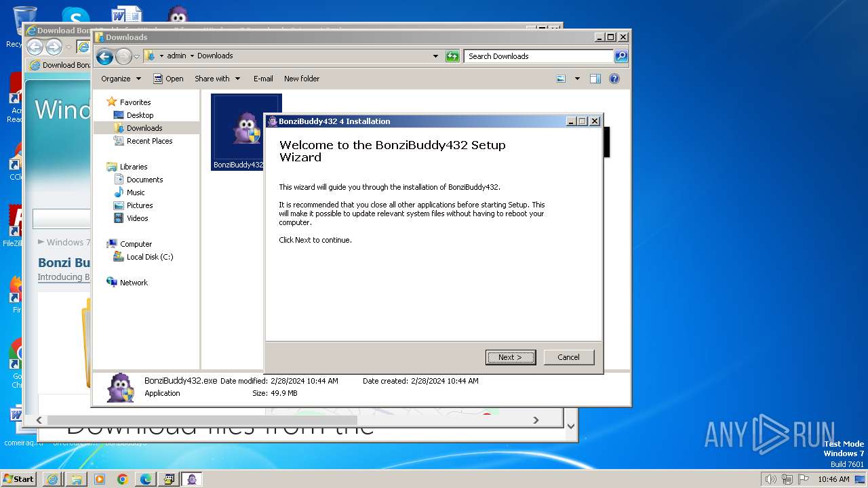Click E-mail in the Explorer toolbar
The height and width of the screenshot is (488, 868).
(x=263, y=79)
